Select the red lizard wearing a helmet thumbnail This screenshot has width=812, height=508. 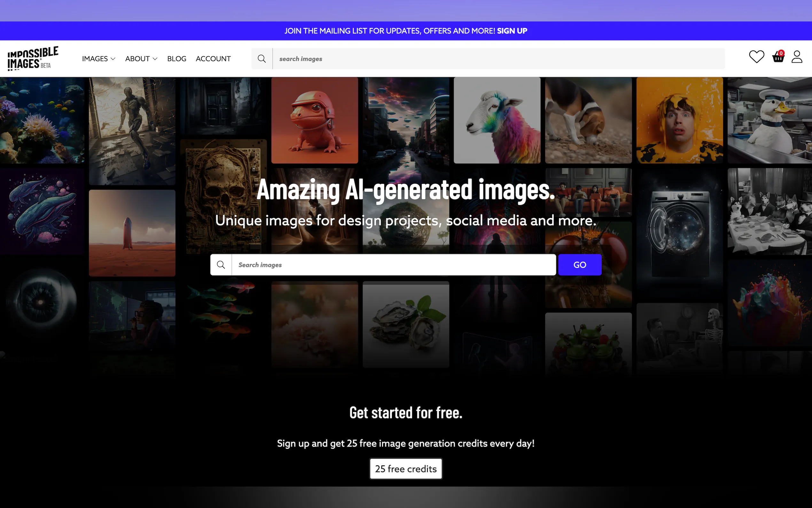point(314,120)
